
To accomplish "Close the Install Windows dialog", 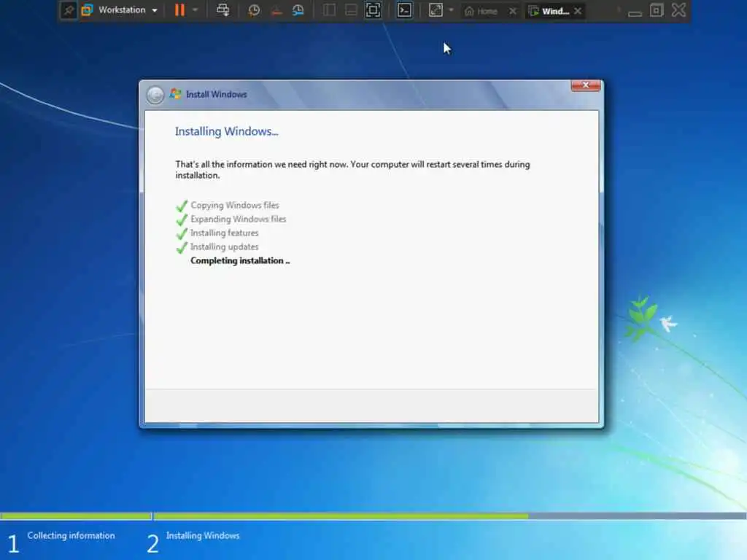I will (x=586, y=85).
